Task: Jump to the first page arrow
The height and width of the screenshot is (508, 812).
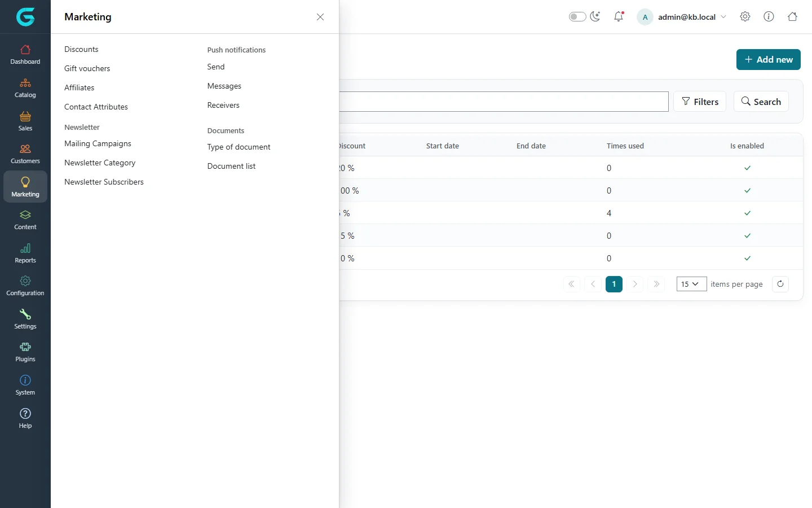Action: coord(571,284)
